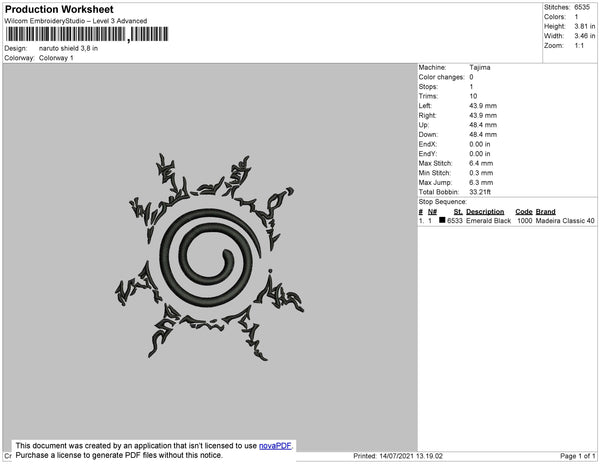
Task: Select the Left value 43.9 mm
Action: 483,106
